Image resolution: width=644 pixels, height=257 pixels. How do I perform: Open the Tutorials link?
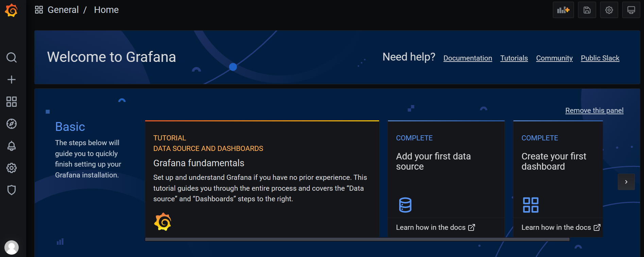tap(514, 58)
